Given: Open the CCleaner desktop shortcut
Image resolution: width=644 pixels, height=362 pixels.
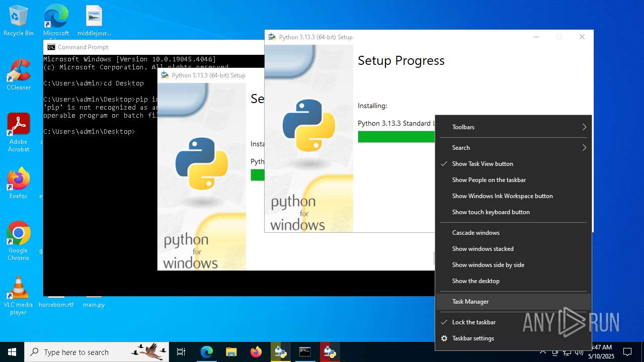Looking at the screenshot, I should [x=19, y=75].
